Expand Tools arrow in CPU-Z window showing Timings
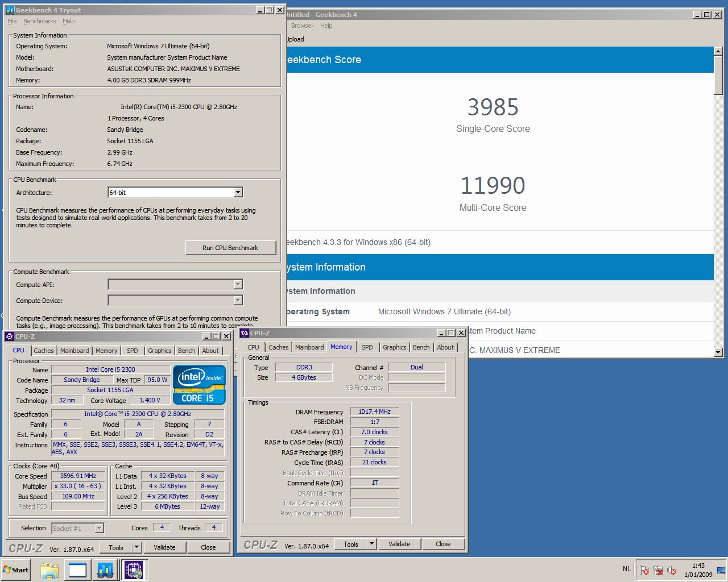The image size is (728, 582). coord(371,544)
